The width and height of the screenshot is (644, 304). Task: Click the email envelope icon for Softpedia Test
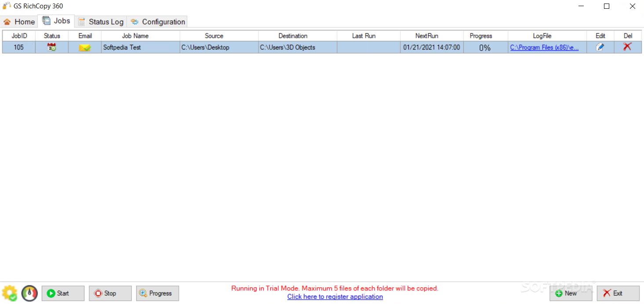85,47
